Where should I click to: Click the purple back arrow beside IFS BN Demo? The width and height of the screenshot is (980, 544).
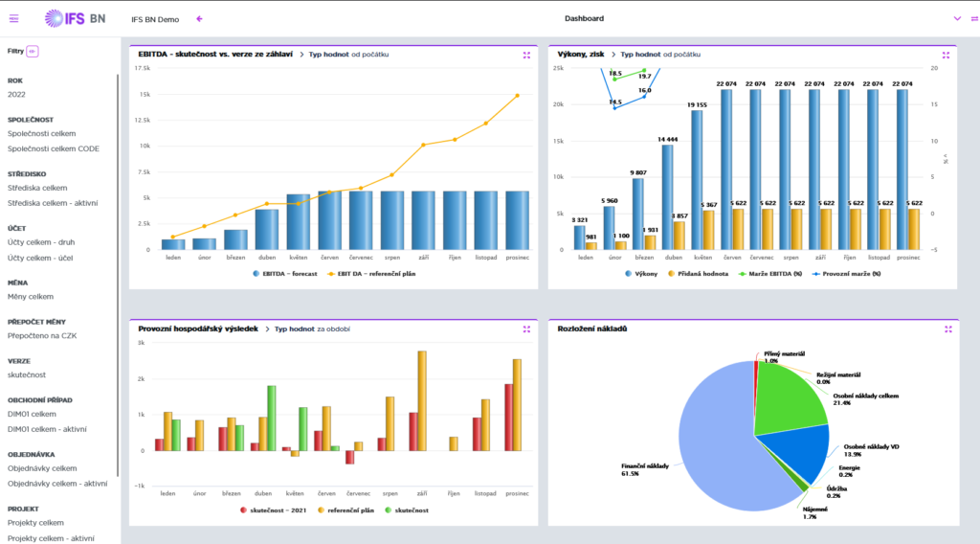[199, 18]
